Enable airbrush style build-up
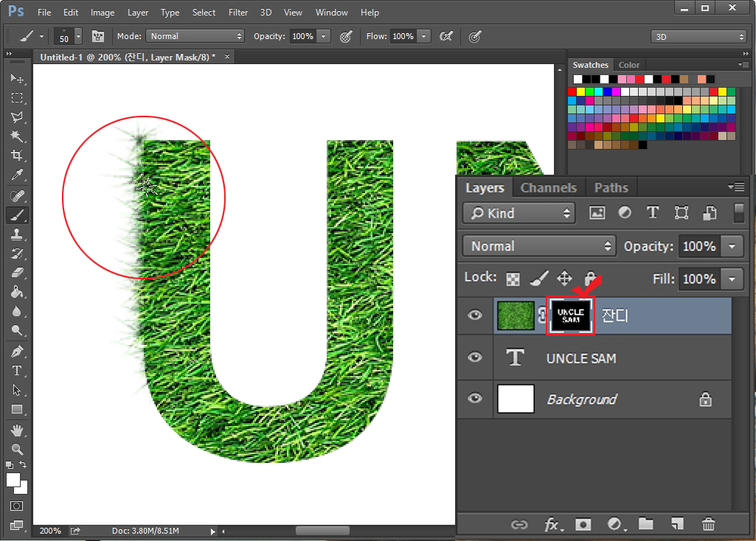Screen dimensions: 756x541 pyautogui.click(x=446, y=36)
